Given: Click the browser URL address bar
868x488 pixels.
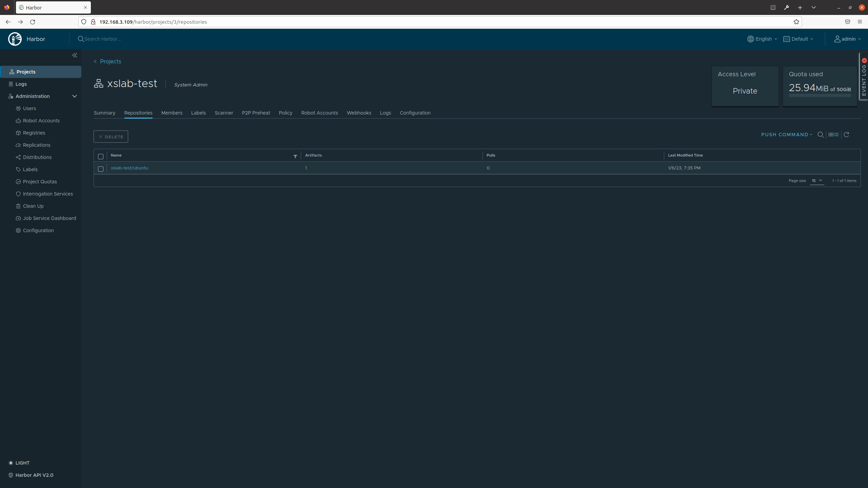Looking at the screenshot, I should pos(441,22).
